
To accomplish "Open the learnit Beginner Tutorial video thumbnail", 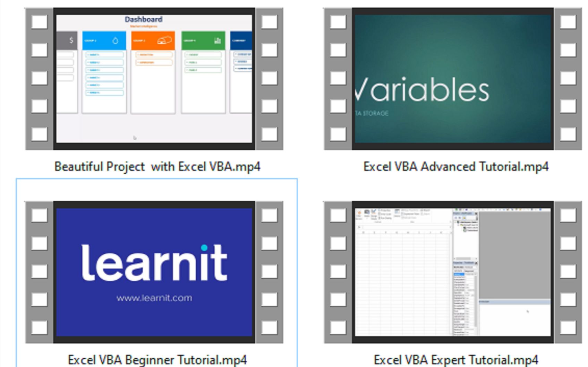I will (x=154, y=272).
